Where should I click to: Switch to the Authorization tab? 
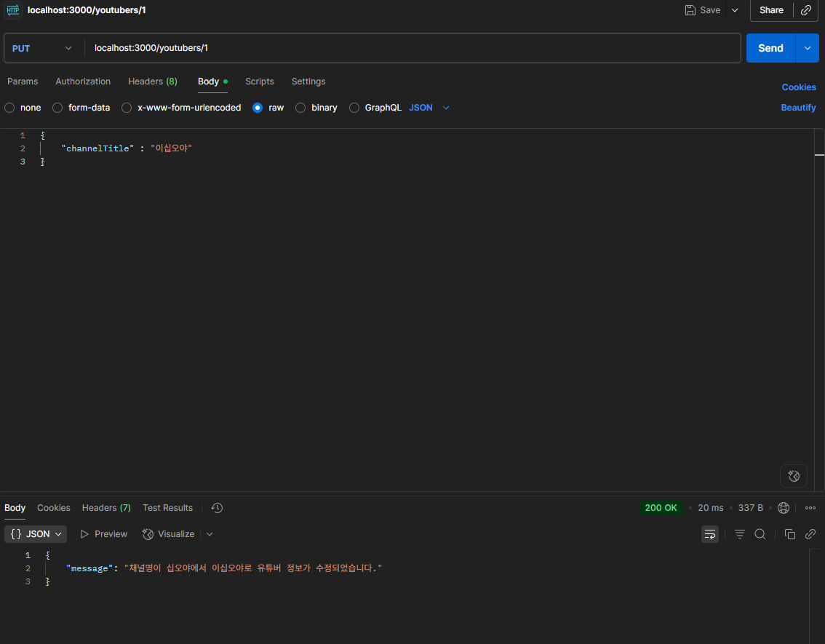(x=83, y=82)
